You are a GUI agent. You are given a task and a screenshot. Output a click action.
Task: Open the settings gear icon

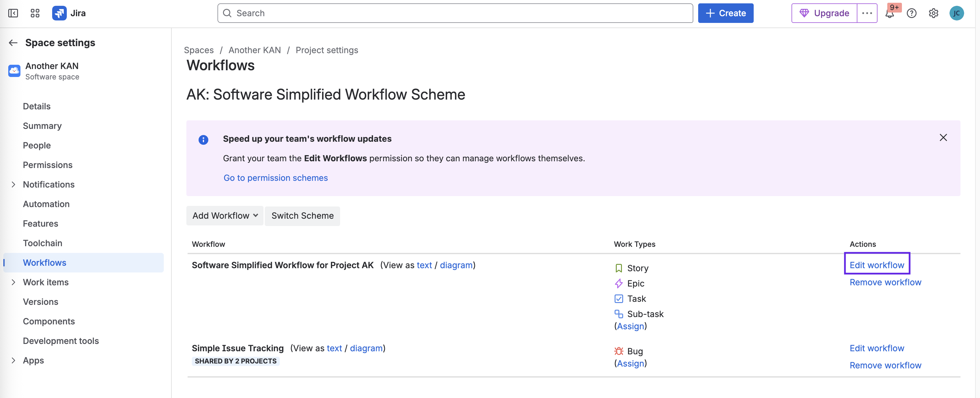coord(933,13)
